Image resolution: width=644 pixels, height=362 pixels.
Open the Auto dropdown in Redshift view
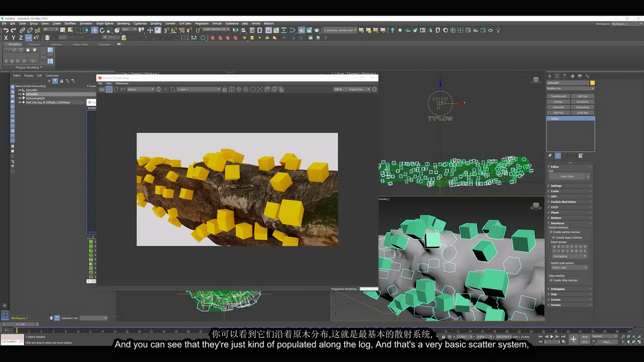coord(199,90)
